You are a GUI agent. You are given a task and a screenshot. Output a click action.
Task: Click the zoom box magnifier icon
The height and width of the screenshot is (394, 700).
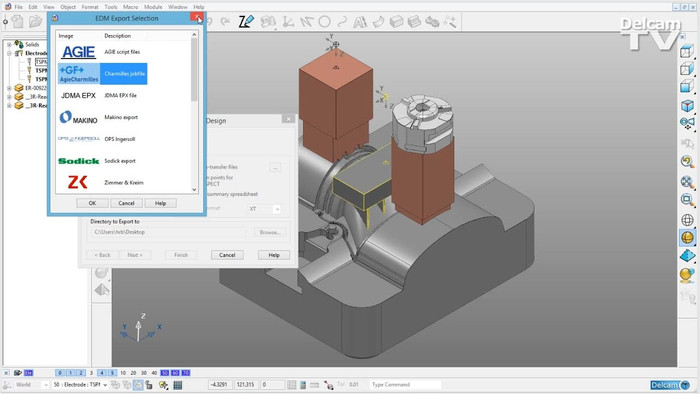click(x=687, y=199)
